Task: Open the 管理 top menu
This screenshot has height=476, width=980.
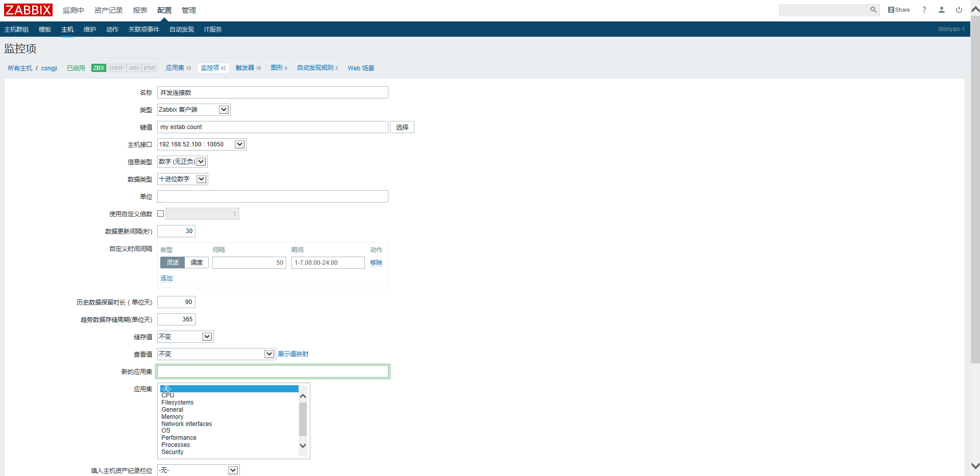Action: pyautogui.click(x=189, y=10)
